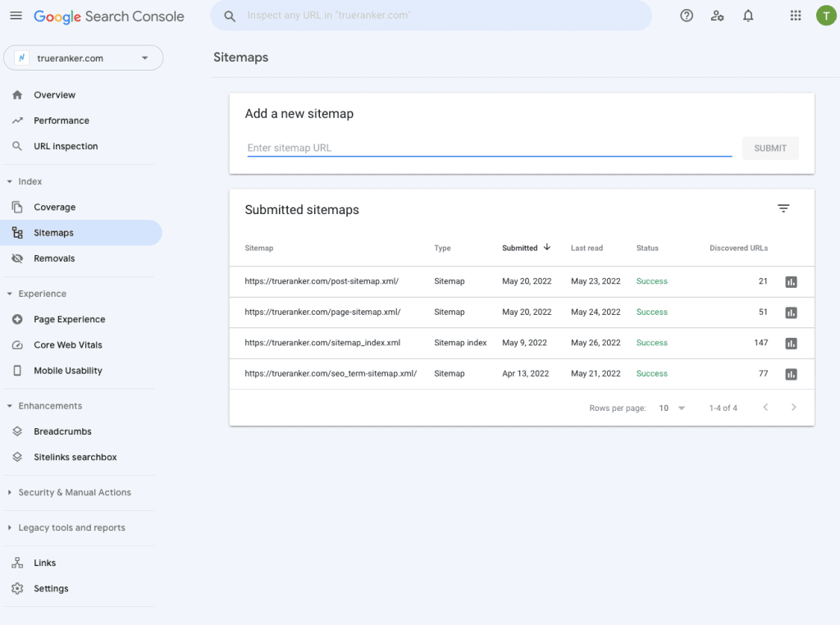The image size is (840, 625).
Task: Click the Sitemap column header
Action: click(x=258, y=248)
